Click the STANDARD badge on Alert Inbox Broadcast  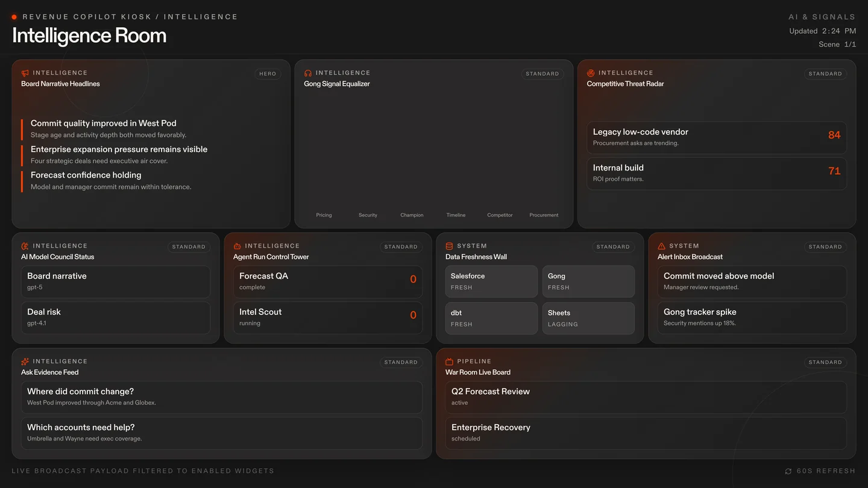825,246
